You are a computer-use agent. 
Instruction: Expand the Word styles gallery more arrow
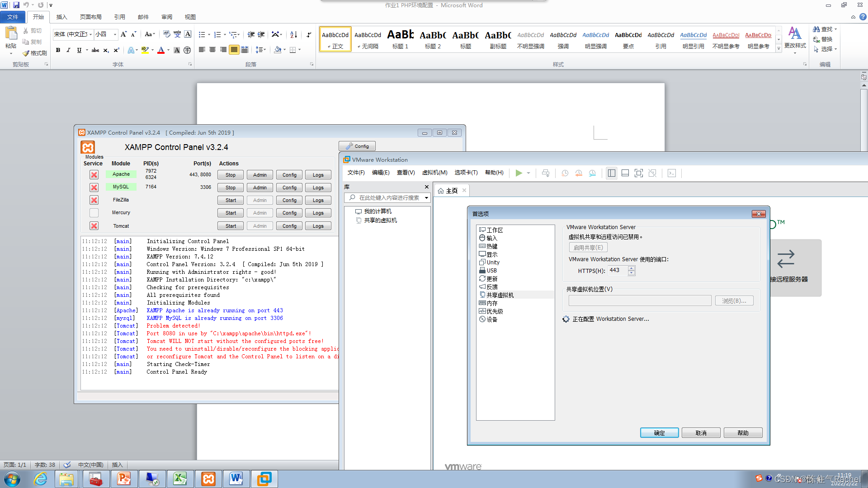[778, 48]
